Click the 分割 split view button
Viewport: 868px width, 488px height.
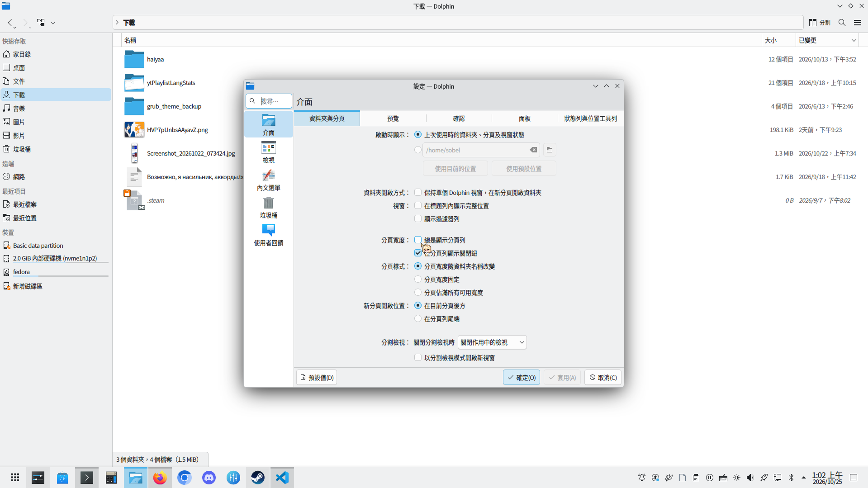click(820, 23)
